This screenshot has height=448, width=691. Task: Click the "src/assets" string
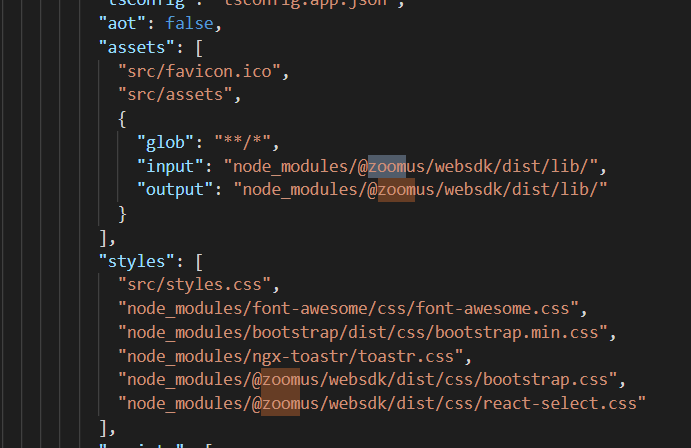tap(175, 94)
